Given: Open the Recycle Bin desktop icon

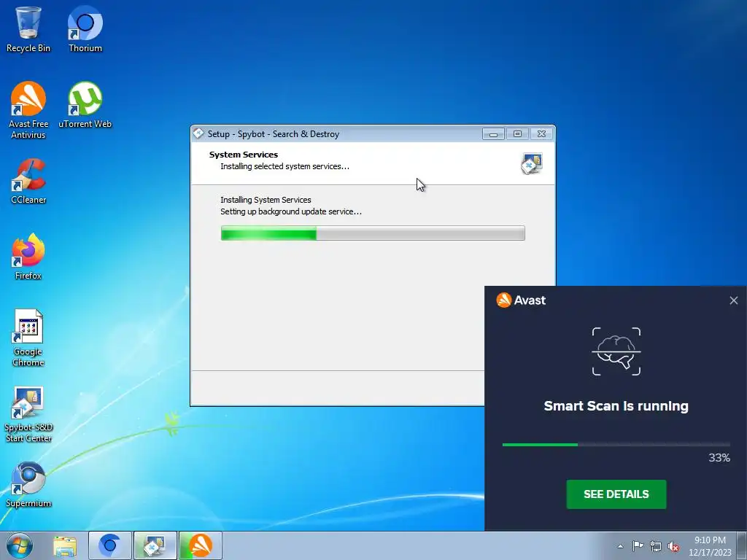Looking at the screenshot, I should pyautogui.click(x=28, y=29).
